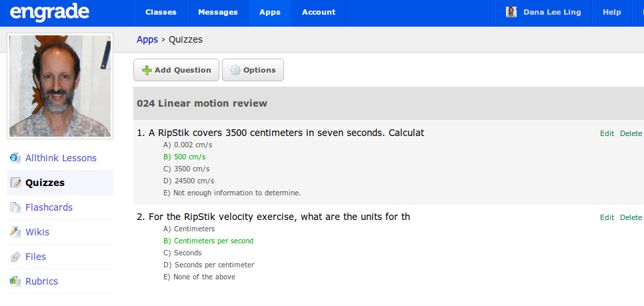Image resolution: width=644 pixels, height=306 pixels.
Task: Open Dana Lee Ling user menu
Action: point(553,12)
